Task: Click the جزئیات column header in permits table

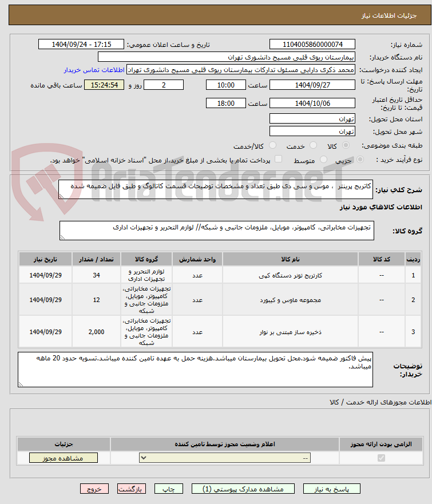Action: [x=64, y=444]
